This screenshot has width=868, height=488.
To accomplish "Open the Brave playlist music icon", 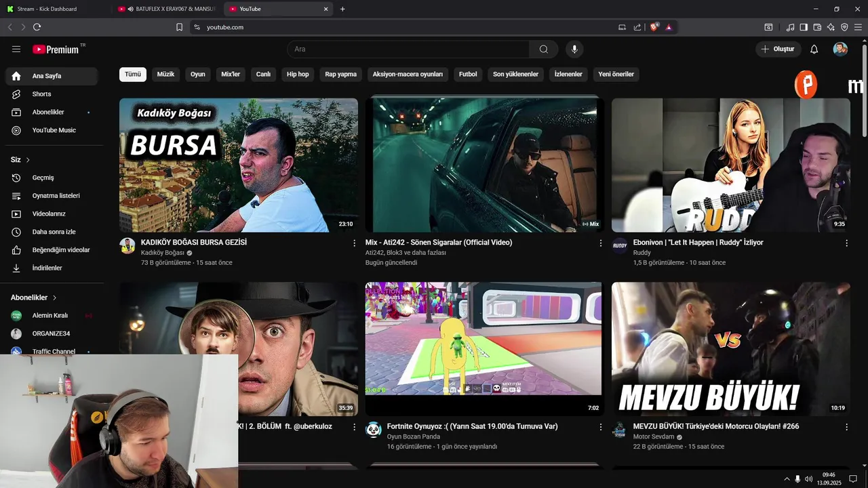I will click(790, 27).
